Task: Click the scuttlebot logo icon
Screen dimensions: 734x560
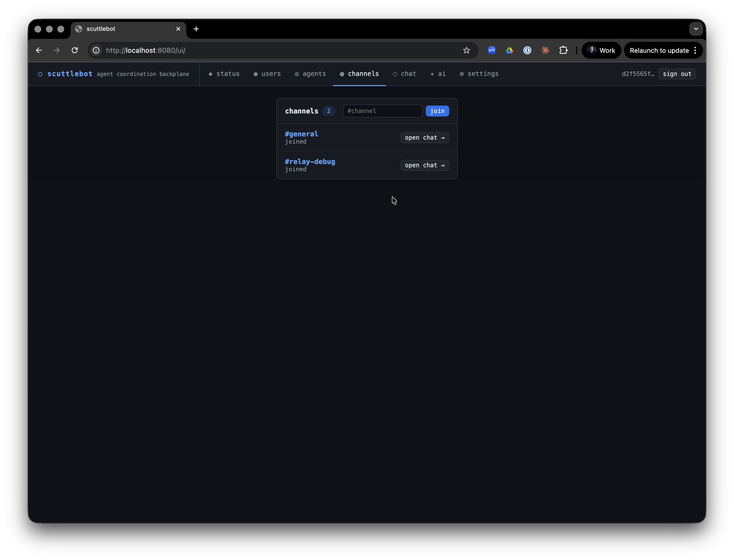Action: pos(40,74)
